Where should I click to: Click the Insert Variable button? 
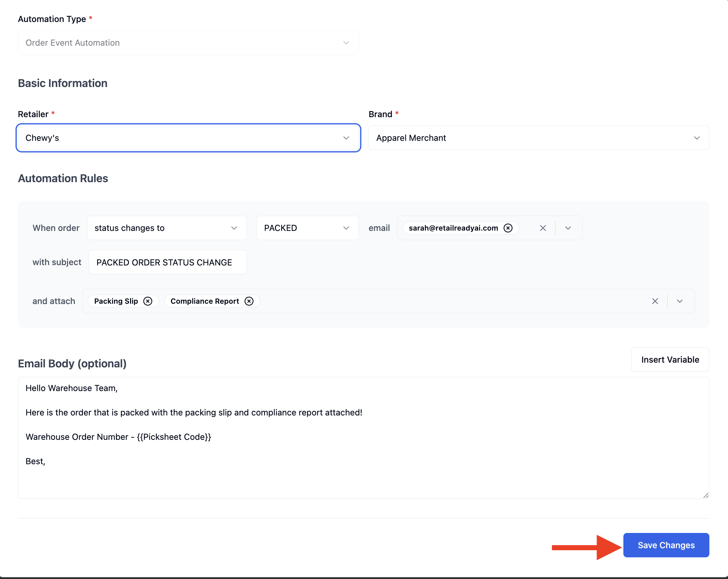(x=670, y=360)
